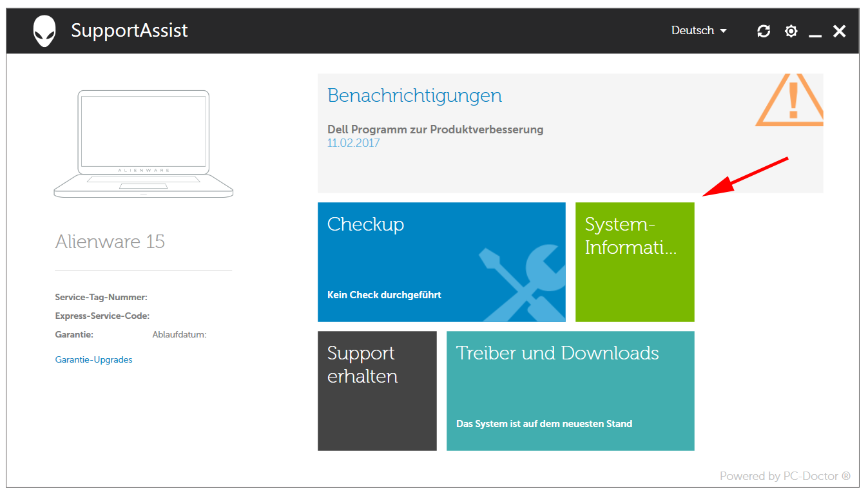Minimize the SupportAssist window
868x496 pixels.
(815, 32)
